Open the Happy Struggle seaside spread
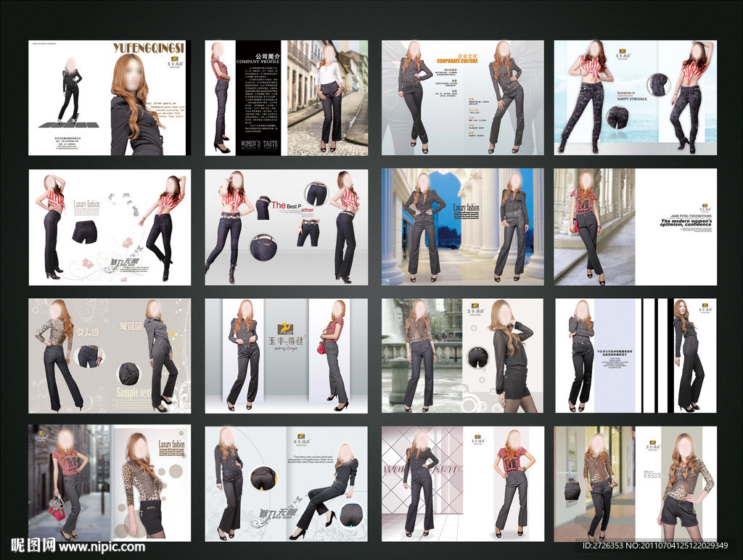The height and width of the screenshot is (560, 743). 636,98
